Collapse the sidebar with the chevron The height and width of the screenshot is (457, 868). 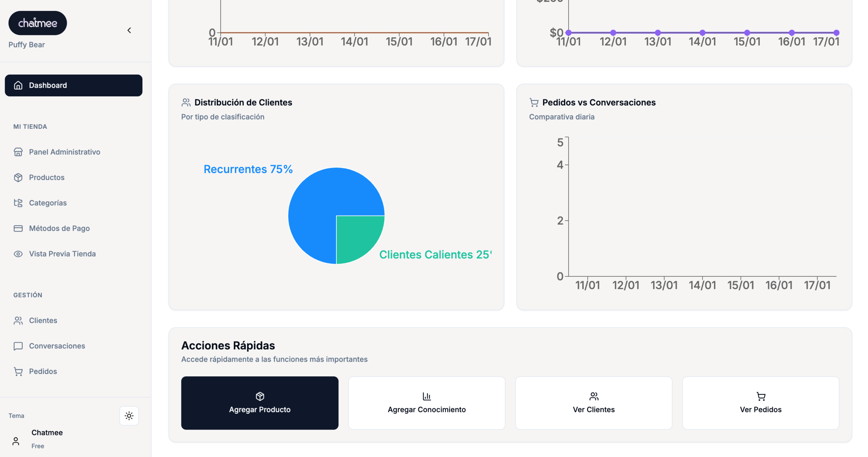(129, 31)
